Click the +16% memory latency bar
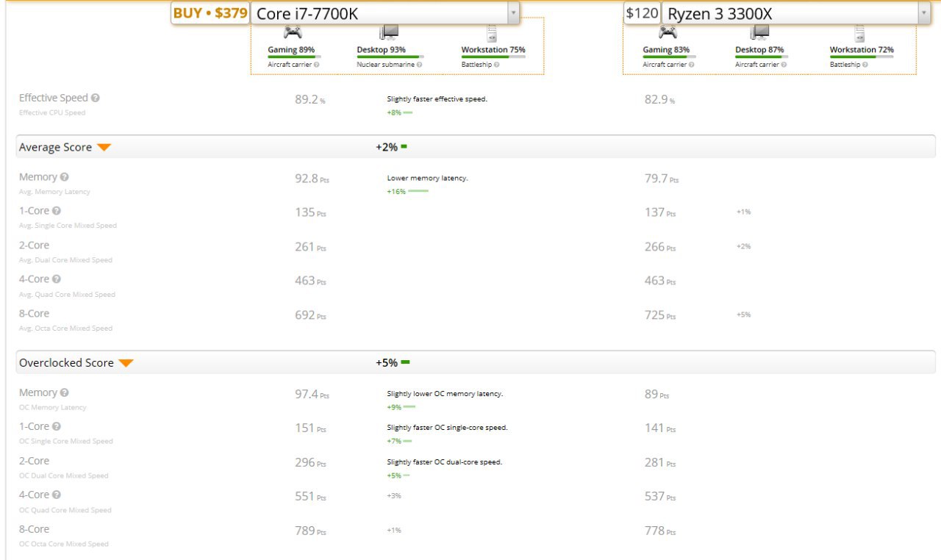This screenshot has height=560, width=941. 418,191
